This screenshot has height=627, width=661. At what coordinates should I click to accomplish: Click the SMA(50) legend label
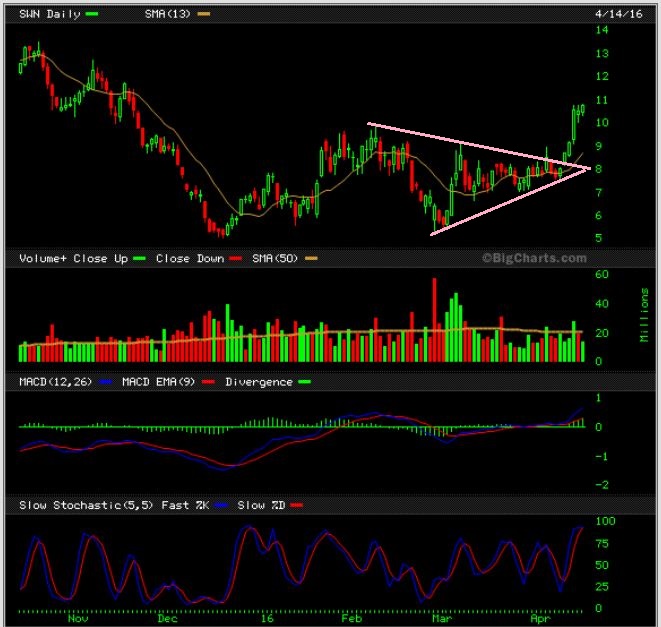[275, 258]
